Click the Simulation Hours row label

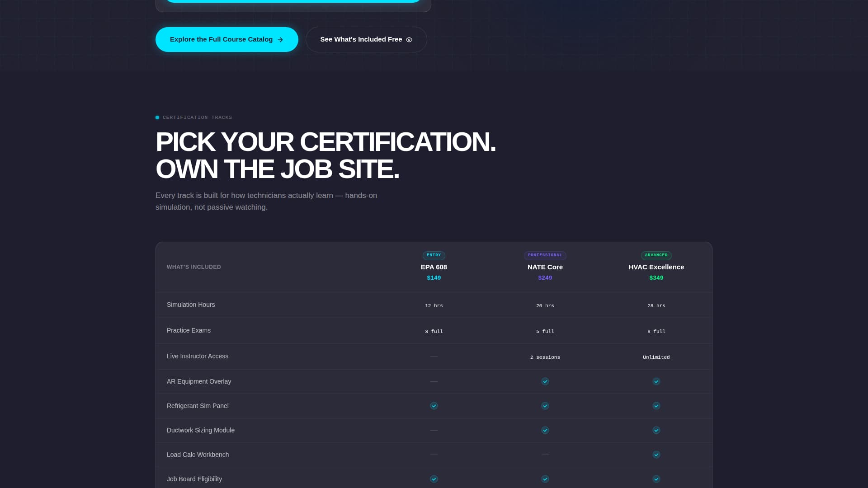pos(191,305)
